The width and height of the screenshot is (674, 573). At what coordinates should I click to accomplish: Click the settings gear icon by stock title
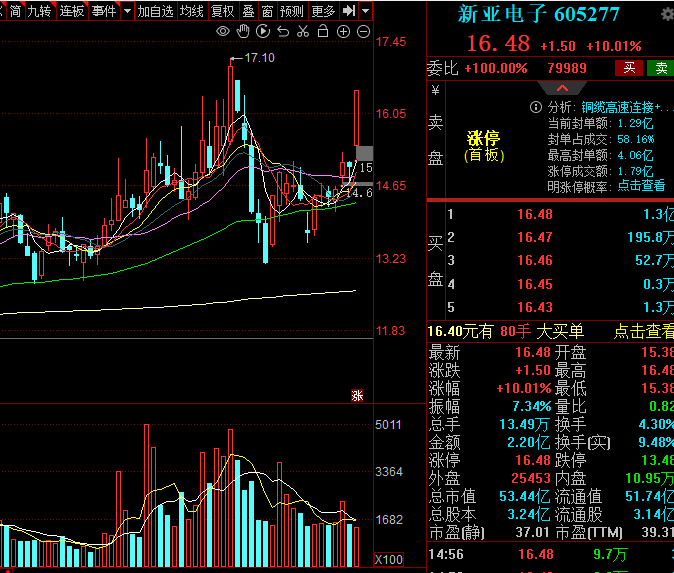coord(667,14)
